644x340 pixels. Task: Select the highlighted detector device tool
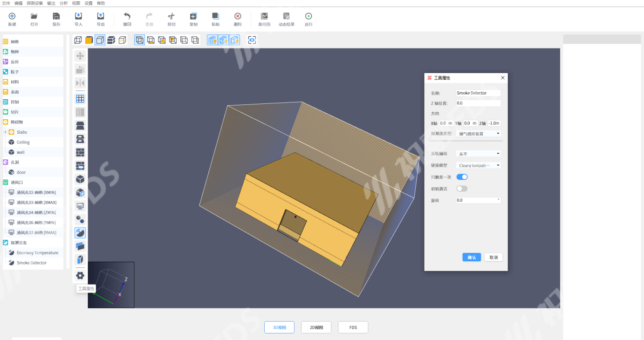point(80,233)
